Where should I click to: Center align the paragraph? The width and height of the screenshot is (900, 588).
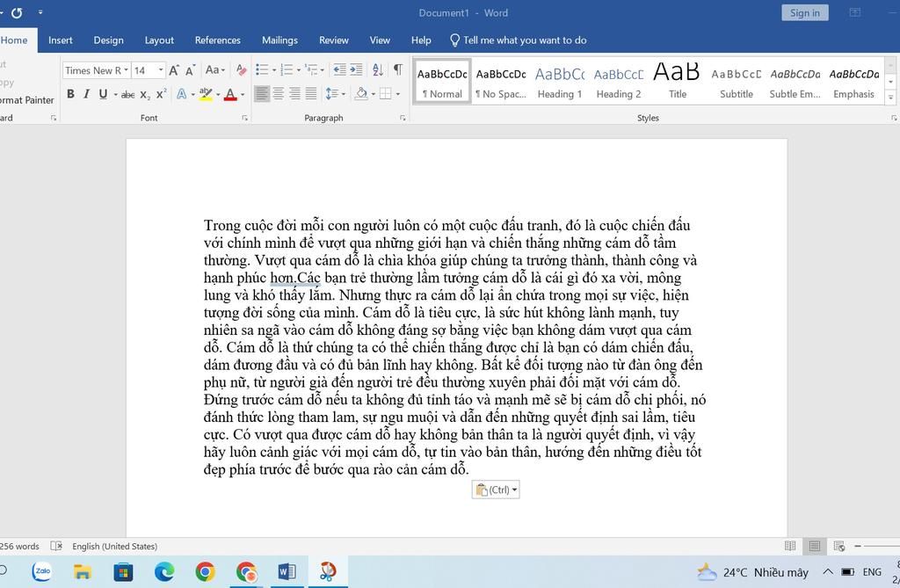(x=279, y=93)
